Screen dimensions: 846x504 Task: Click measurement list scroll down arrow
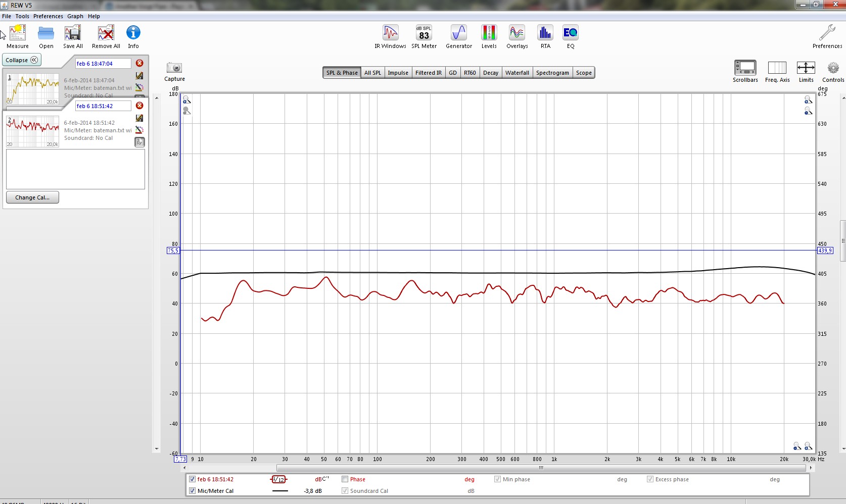click(x=157, y=448)
